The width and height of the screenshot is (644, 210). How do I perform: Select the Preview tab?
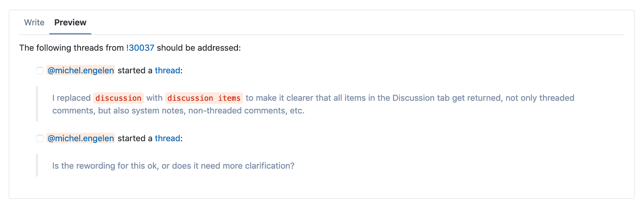[70, 22]
